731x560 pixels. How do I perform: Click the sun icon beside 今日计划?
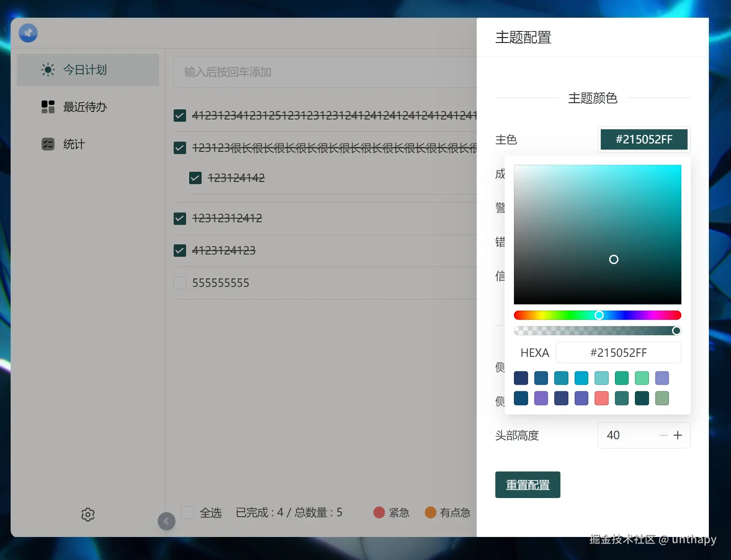point(48,70)
